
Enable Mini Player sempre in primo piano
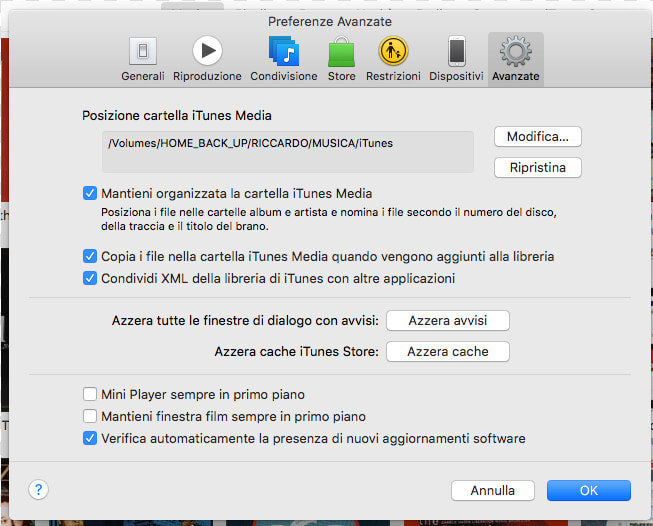tap(90, 394)
